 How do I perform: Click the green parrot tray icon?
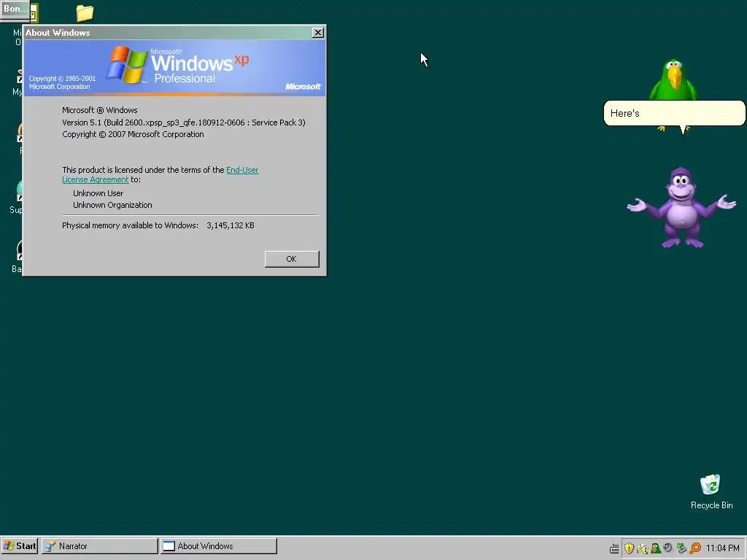click(656, 548)
